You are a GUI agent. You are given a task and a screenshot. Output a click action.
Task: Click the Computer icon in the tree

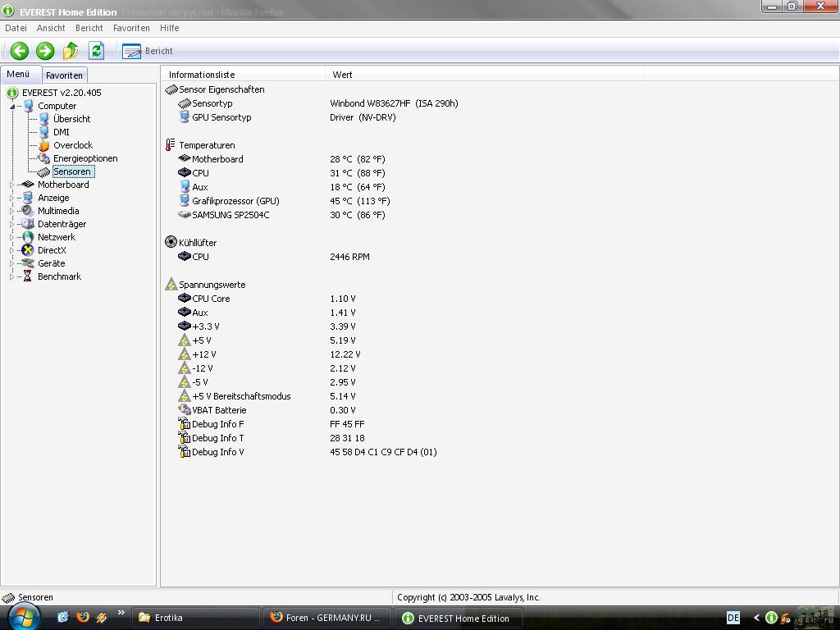(28, 106)
